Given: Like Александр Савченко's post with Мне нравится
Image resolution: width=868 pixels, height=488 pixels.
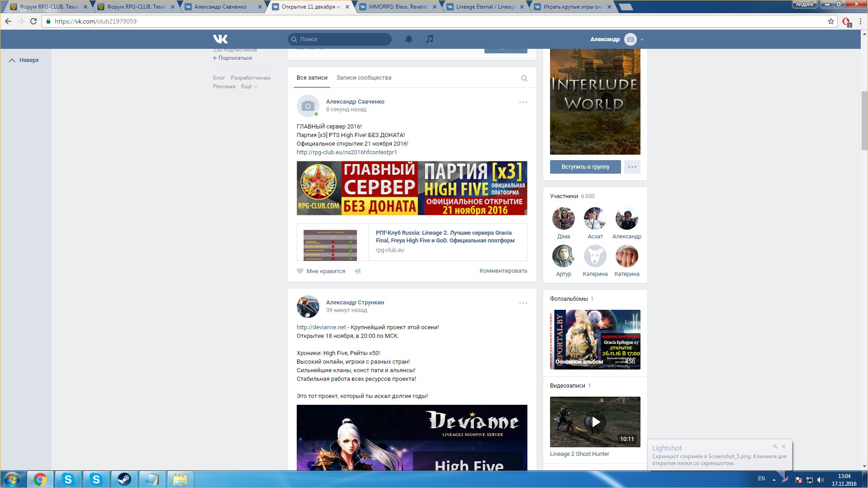Looking at the screenshot, I should pos(321,271).
